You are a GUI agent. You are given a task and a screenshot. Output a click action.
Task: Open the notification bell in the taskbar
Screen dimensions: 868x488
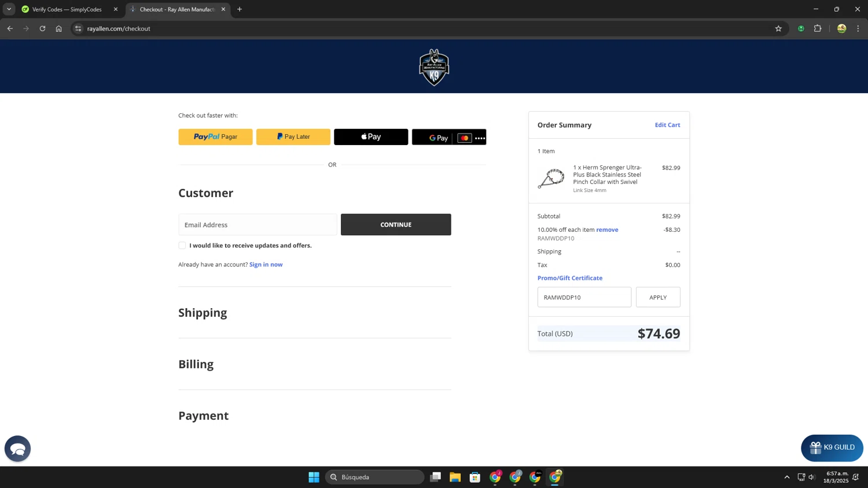click(x=856, y=477)
